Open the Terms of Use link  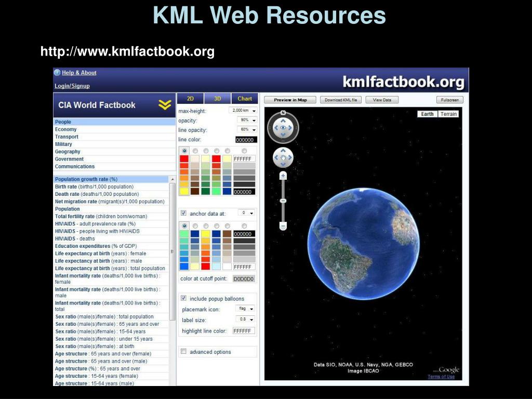coord(441,377)
